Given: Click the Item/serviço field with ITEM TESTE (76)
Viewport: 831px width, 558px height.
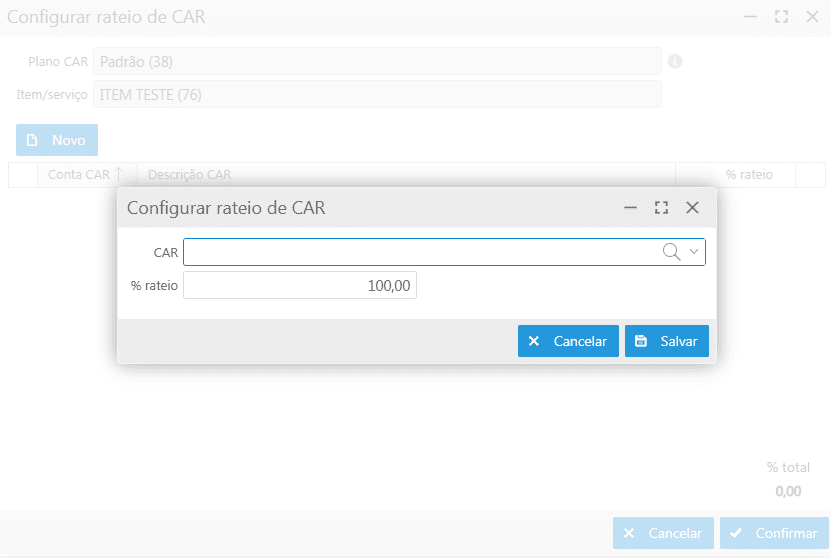Looking at the screenshot, I should pyautogui.click(x=377, y=95).
